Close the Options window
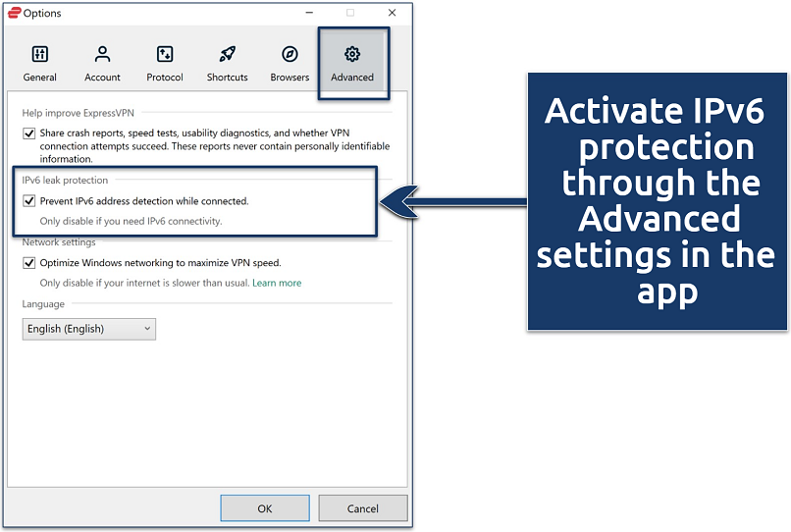The height and width of the screenshot is (532, 791). [392, 13]
